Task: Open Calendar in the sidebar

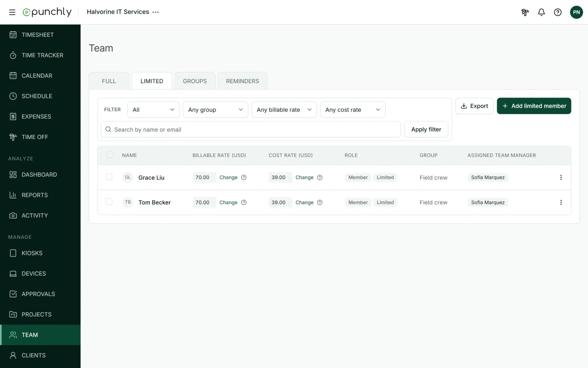Action: pos(40,75)
